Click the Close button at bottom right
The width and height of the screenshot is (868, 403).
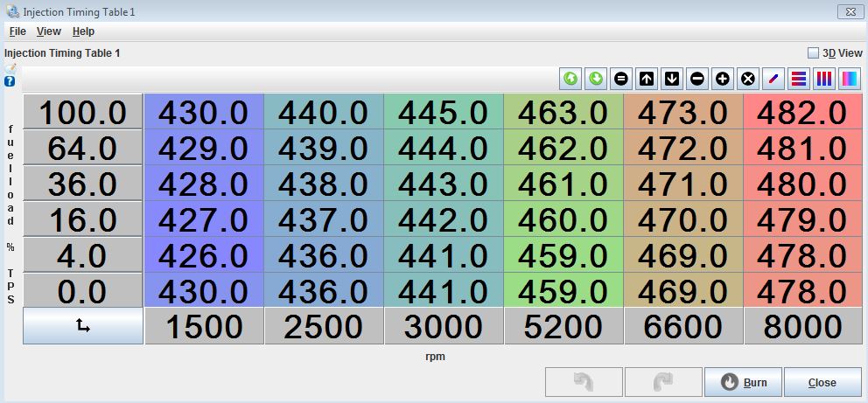tap(822, 382)
